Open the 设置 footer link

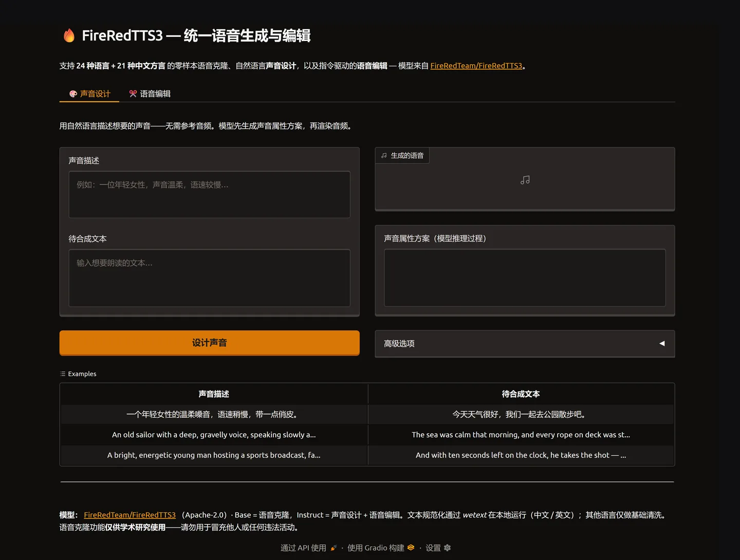pos(438,548)
